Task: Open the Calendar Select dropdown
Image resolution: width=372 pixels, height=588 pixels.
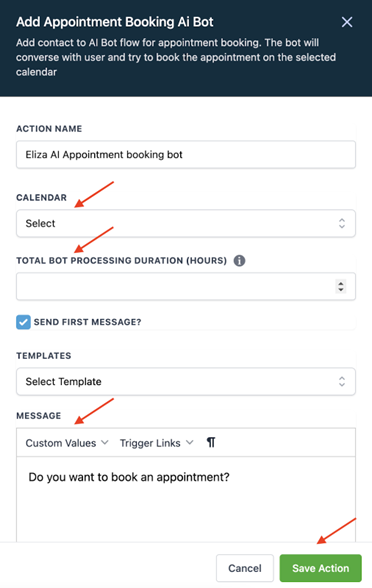Action: point(186,224)
